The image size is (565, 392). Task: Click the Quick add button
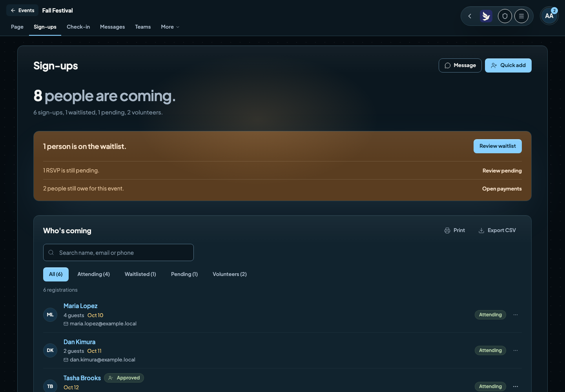point(508,65)
